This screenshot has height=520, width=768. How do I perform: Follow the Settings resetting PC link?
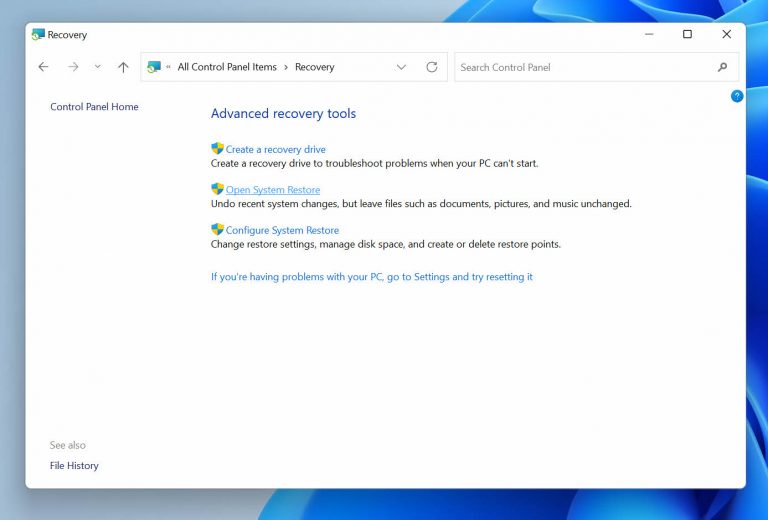(371, 277)
